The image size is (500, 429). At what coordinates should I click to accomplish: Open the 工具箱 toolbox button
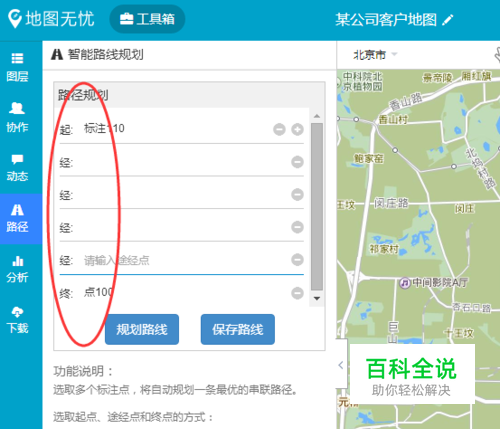pyautogui.click(x=147, y=19)
